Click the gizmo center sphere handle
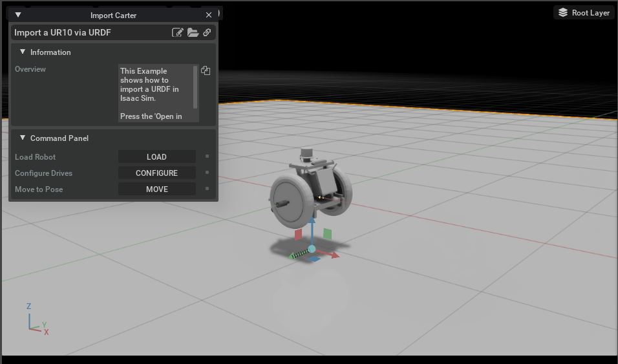This screenshot has width=618, height=364. pyautogui.click(x=312, y=249)
